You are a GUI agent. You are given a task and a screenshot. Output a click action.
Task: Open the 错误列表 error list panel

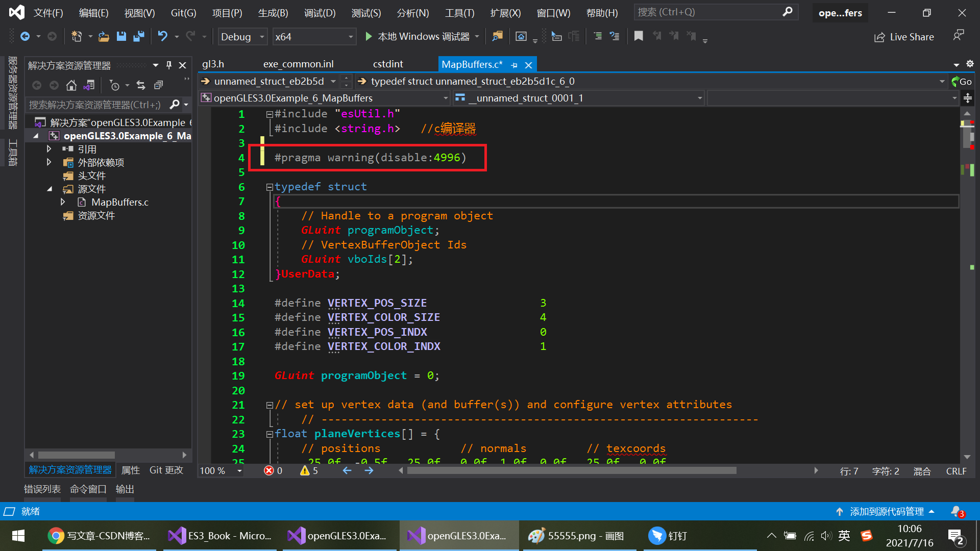tap(42, 489)
